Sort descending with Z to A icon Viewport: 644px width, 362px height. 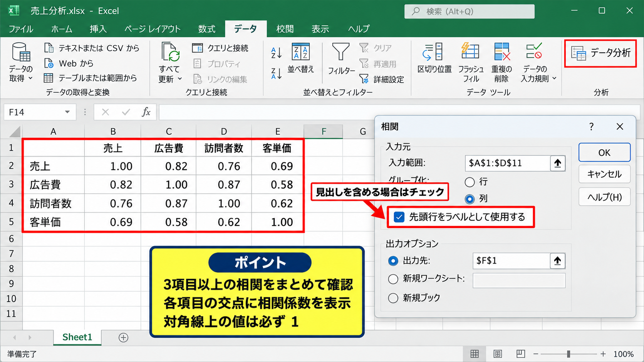(277, 73)
